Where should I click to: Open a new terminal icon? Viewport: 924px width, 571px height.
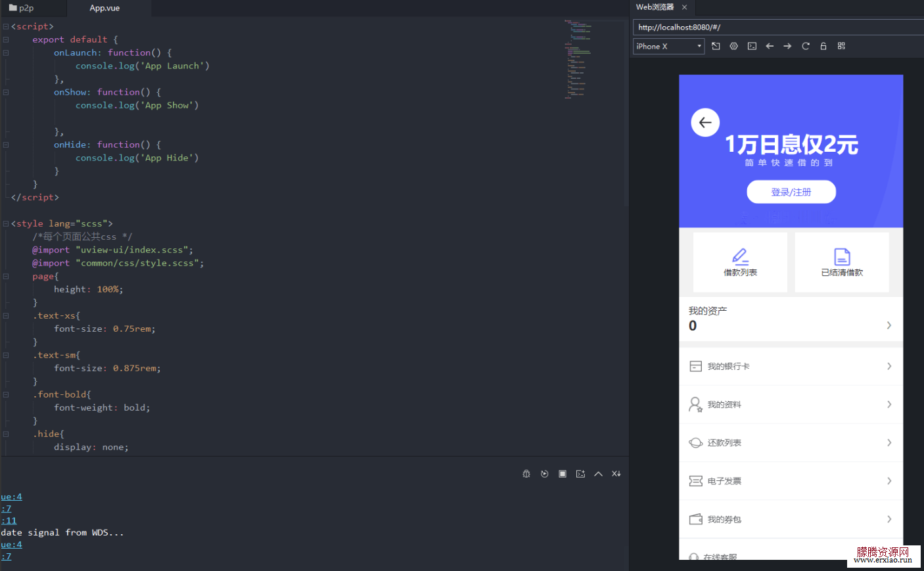coord(580,474)
